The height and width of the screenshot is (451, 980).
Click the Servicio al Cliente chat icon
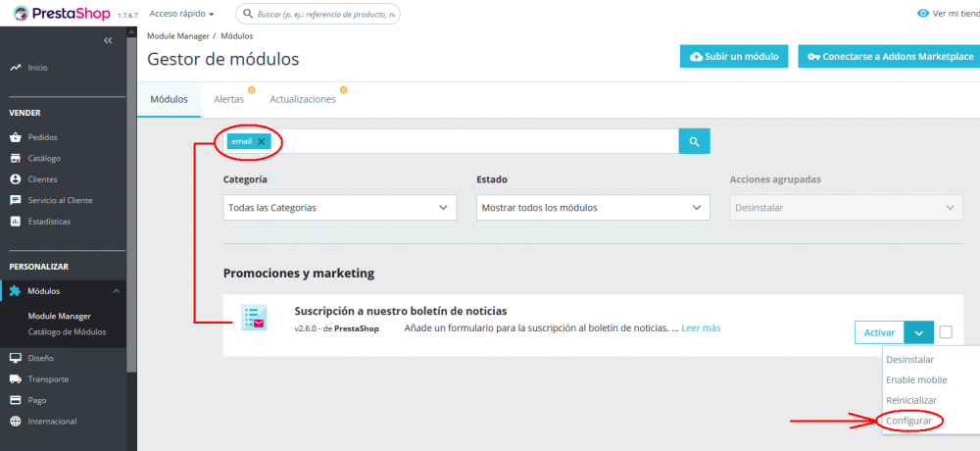tap(16, 201)
